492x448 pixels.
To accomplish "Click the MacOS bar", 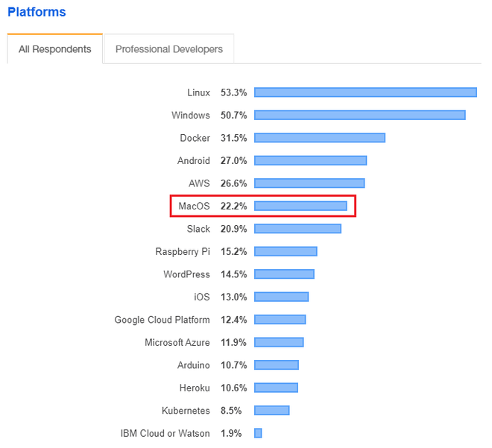I will click(300, 206).
